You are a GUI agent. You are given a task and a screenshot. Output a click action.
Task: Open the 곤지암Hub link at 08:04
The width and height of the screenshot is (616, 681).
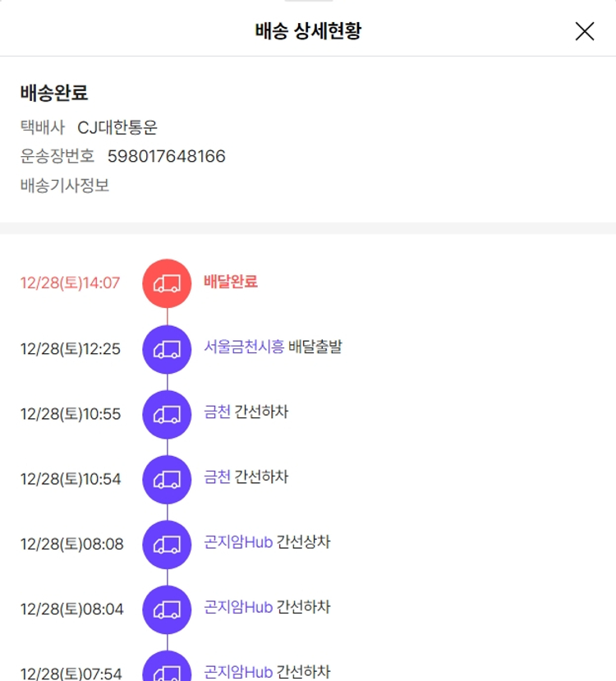(x=238, y=607)
